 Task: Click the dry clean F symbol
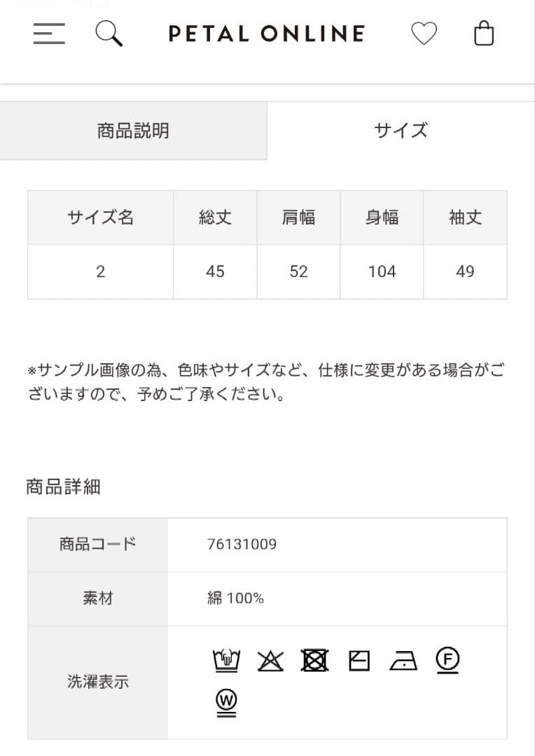447,660
